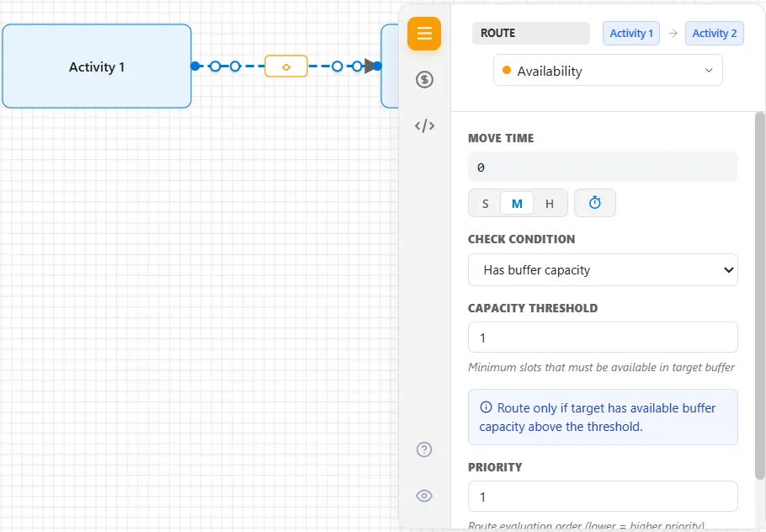Click the Activity 2 breadcrumb chip
Image resolution: width=766 pixels, height=532 pixels.
pyautogui.click(x=714, y=33)
